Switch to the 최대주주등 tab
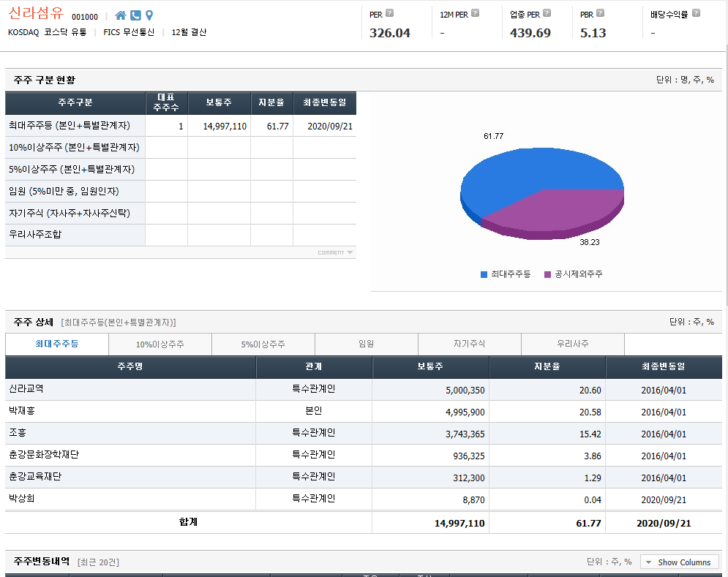This screenshot has height=577, width=728. [57, 344]
